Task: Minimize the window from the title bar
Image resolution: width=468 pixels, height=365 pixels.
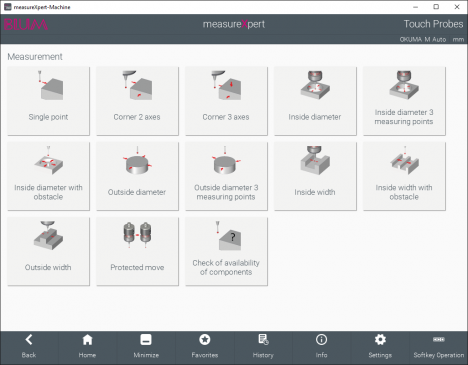Action: pyautogui.click(x=415, y=7)
